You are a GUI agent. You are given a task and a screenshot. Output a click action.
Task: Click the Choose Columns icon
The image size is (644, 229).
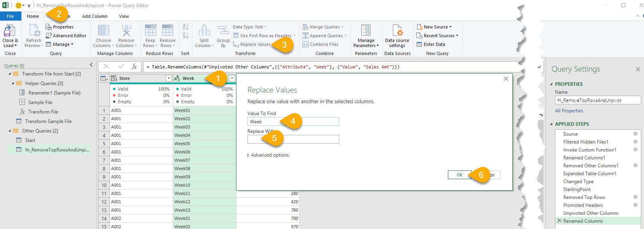tap(103, 31)
